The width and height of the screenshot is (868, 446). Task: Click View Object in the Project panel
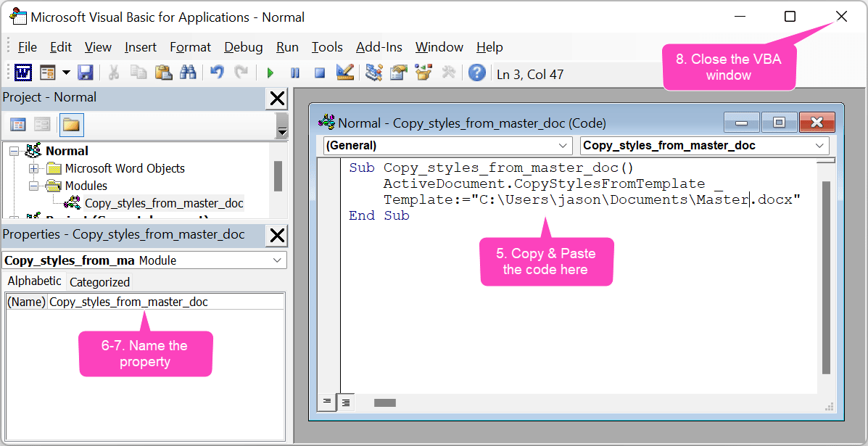[42, 125]
